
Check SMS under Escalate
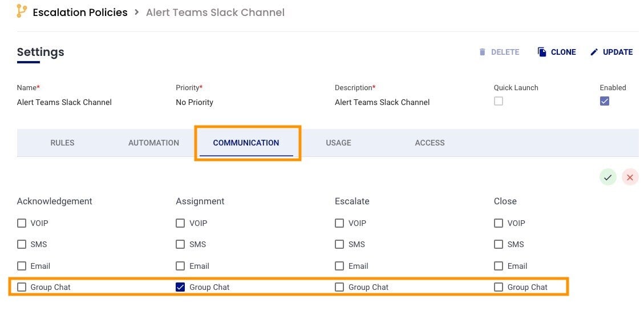(x=339, y=244)
